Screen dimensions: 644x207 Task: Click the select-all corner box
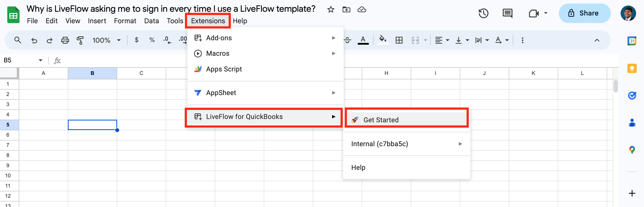click(9, 73)
